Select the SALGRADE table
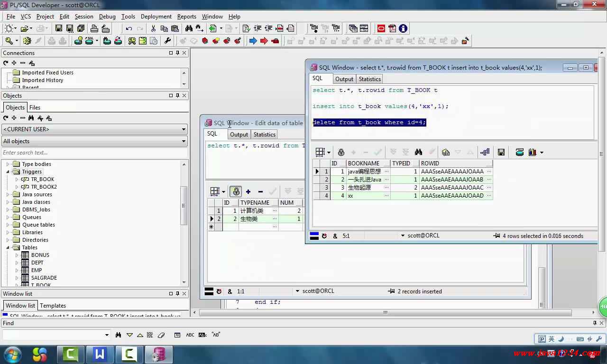Viewport: 607px width, 364px height. pyautogui.click(x=44, y=278)
